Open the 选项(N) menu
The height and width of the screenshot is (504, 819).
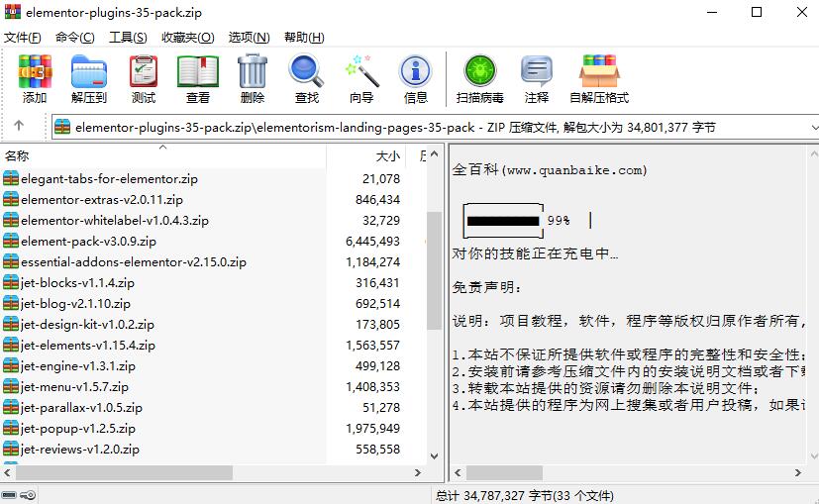250,38
